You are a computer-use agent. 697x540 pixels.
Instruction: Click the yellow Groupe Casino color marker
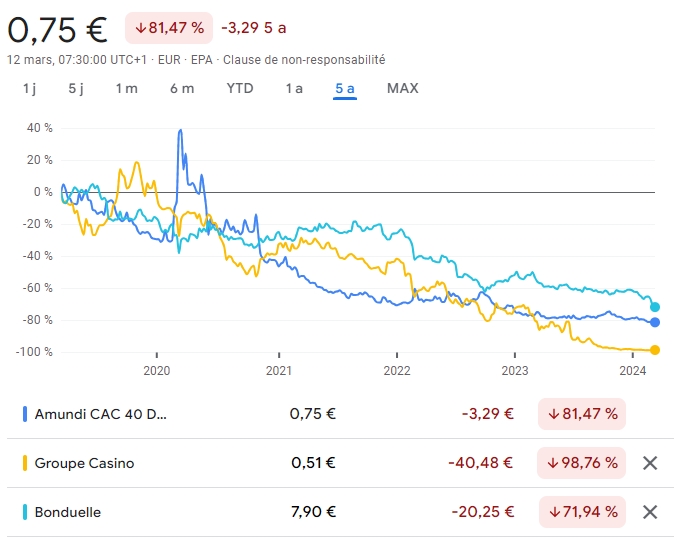click(24, 463)
